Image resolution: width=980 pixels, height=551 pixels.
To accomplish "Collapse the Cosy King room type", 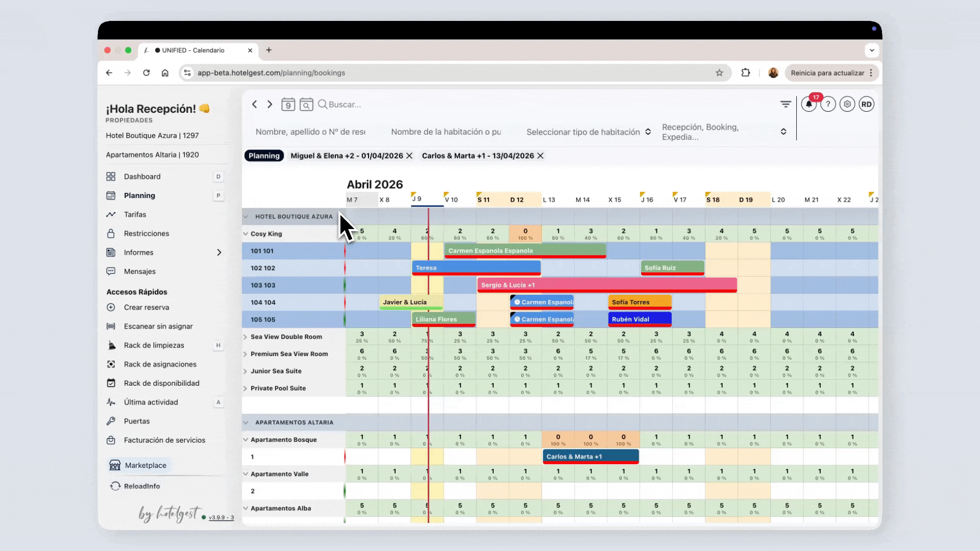I will click(x=246, y=234).
